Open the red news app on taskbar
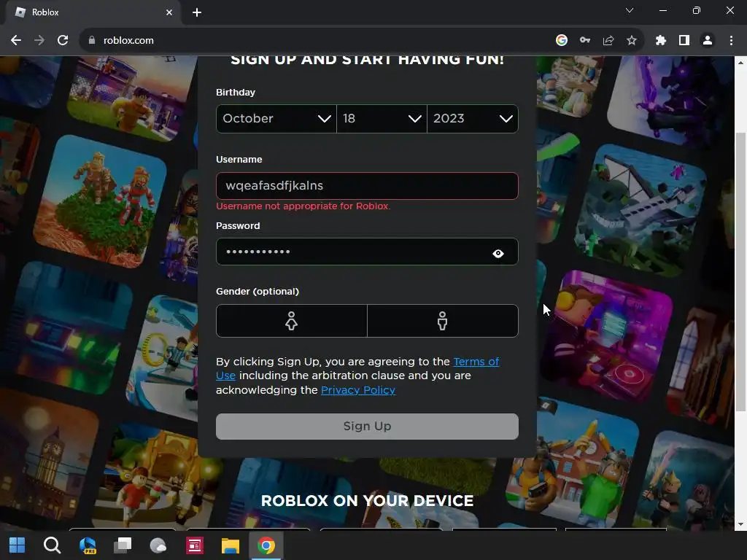The height and width of the screenshot is (560, 747). pos(194,545)
